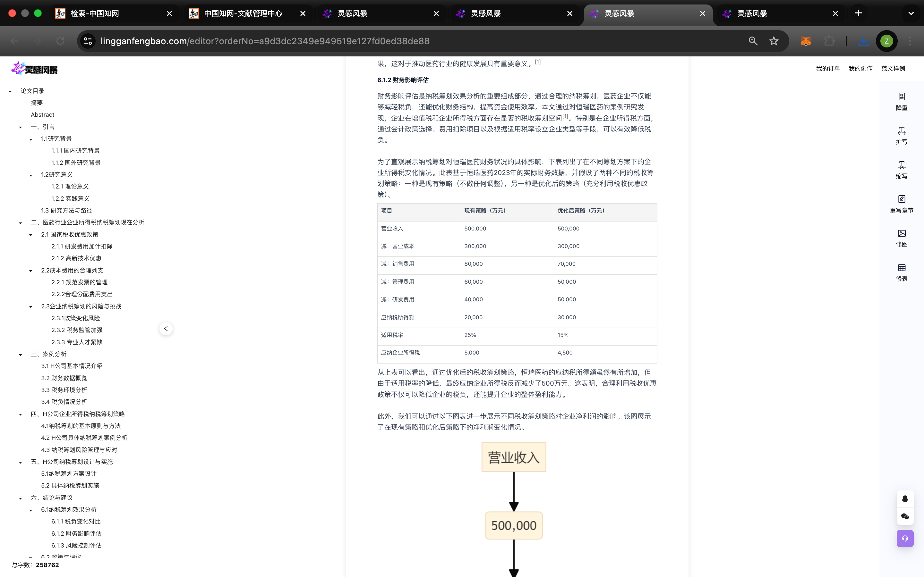
Task: Switch to the 检索-中国知网 browser tab
Action: [x=94, y=13]
